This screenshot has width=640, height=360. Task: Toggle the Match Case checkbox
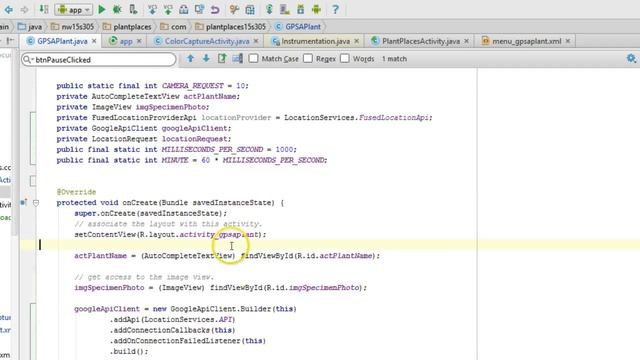pos(253,58)
